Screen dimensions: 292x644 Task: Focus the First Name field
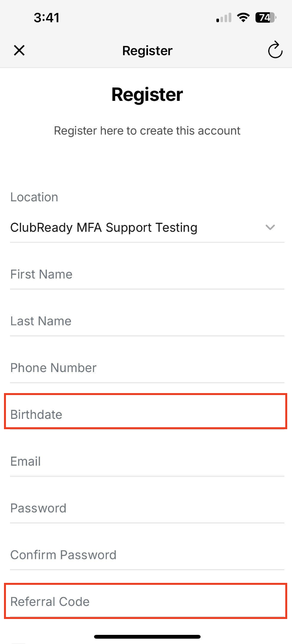(x=147, y=274)
